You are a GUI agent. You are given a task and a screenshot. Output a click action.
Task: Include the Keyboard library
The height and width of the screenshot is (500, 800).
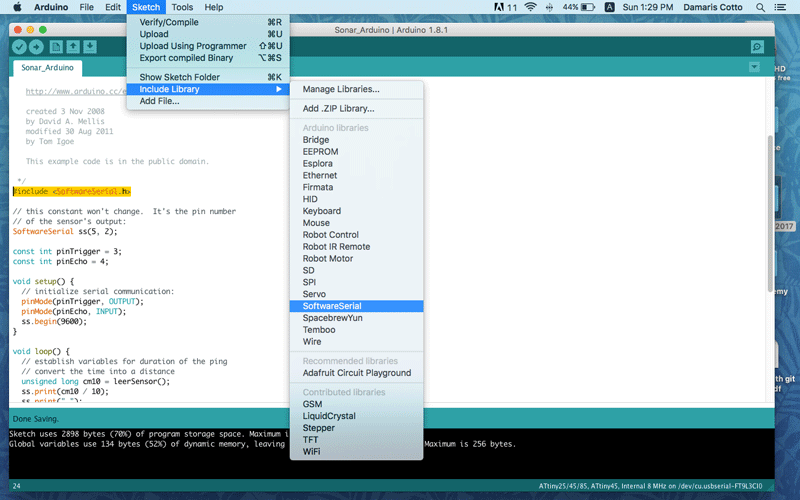point(356,211)
